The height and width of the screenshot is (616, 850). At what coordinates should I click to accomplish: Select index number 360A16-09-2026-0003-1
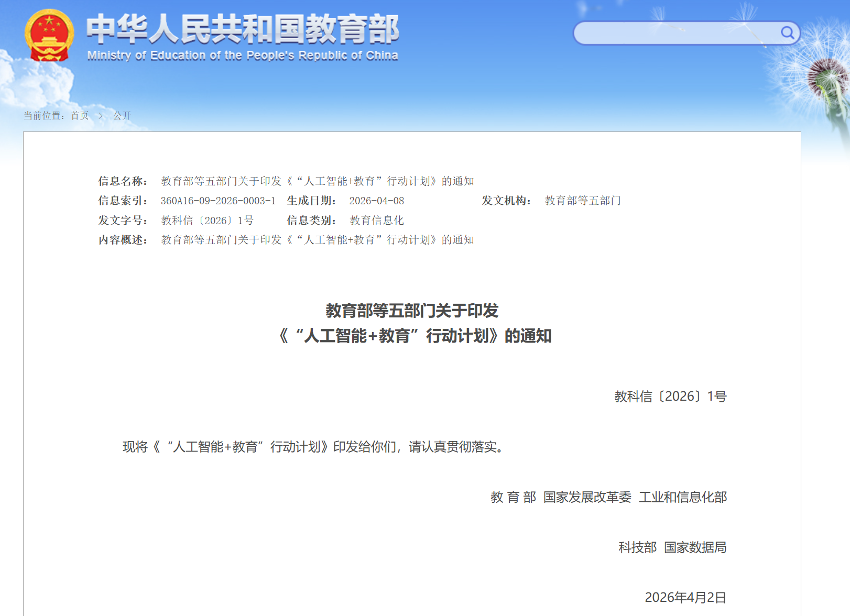click(218, 201)
